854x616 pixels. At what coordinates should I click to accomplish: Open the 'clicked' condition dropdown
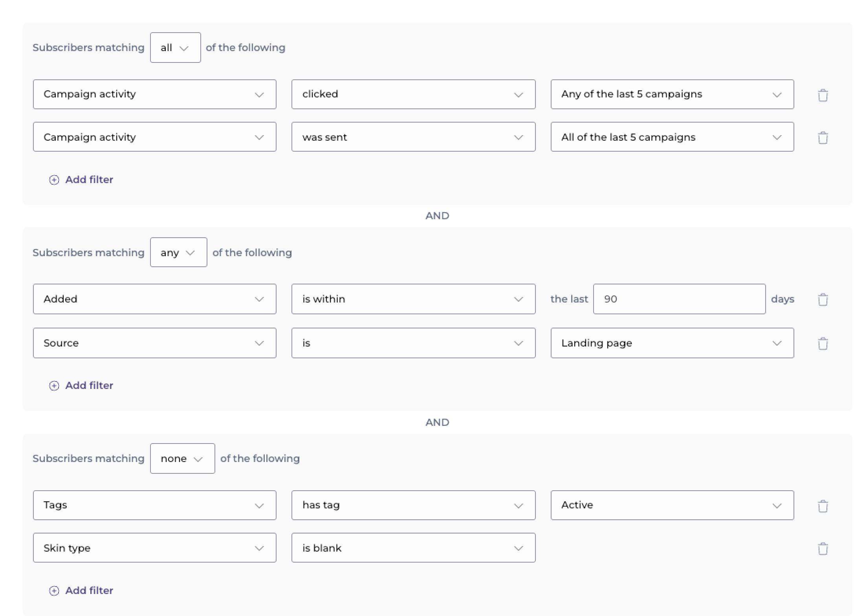pyautogui.click(x=413, y=94)
